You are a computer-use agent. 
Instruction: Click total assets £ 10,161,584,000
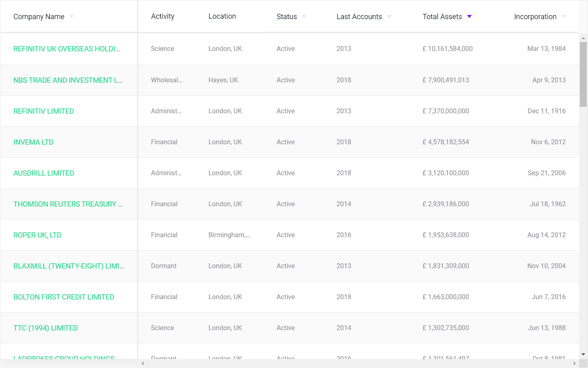point(448,48)
